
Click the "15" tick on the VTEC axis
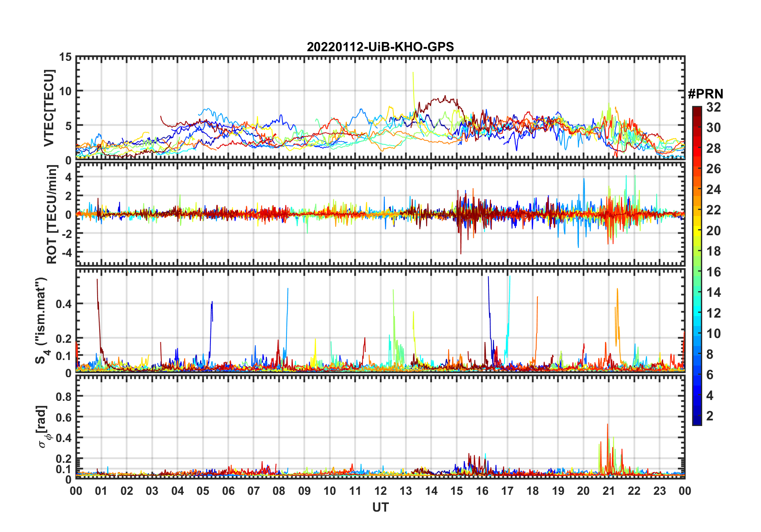coord(66,57)
